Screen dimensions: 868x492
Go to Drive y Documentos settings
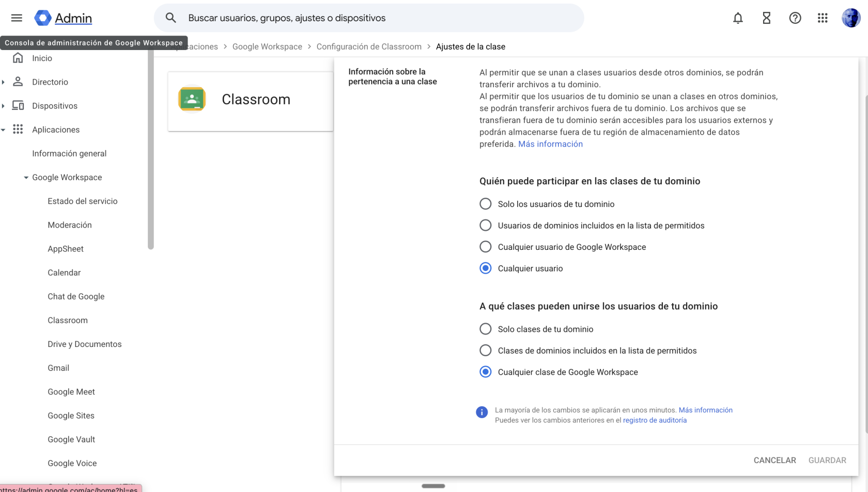85,344
